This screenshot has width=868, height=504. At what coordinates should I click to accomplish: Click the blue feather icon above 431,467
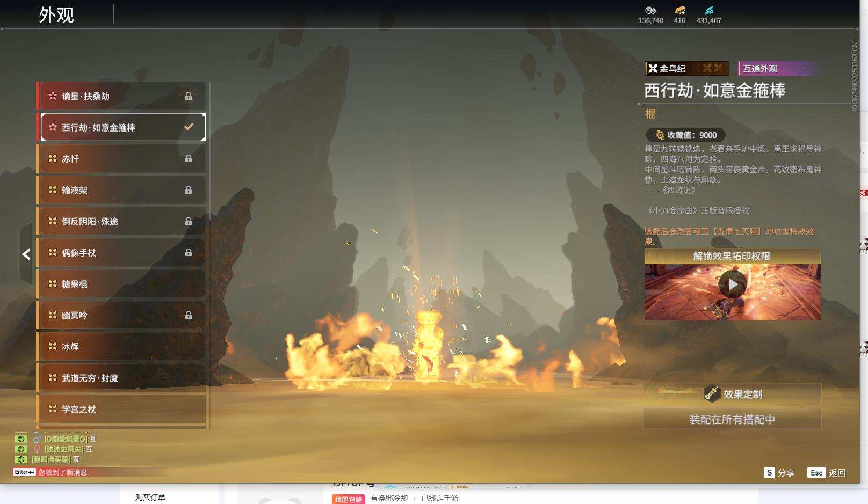(x=709, y=10)
